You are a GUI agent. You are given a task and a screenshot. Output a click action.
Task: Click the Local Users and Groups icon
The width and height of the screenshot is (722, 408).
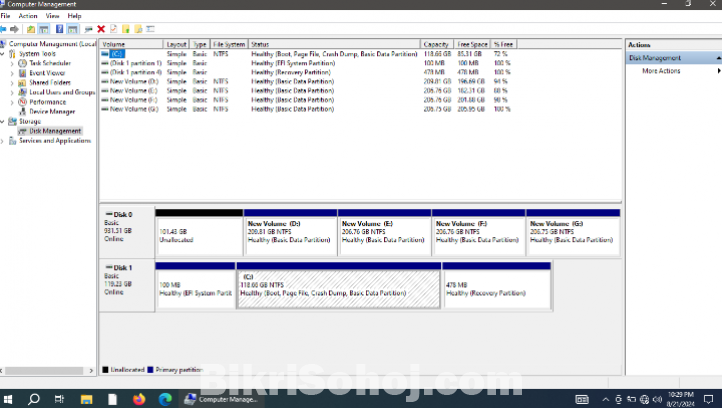tap(22, 92)
